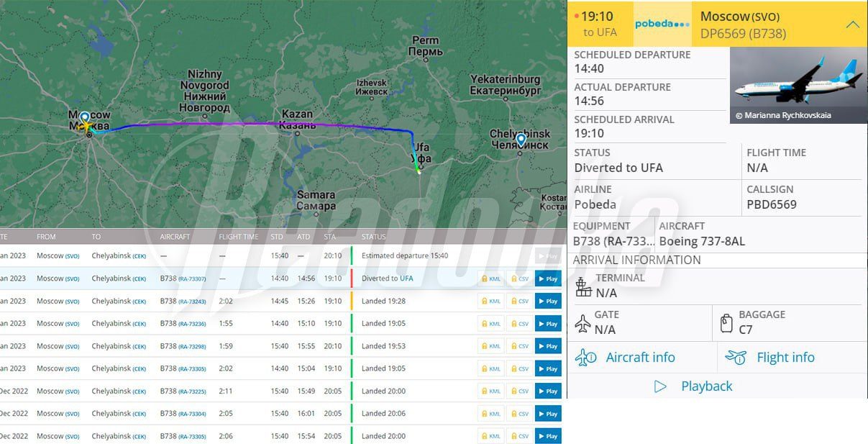This screenshot has width=868, height=444.
Task: Play the RA-73236 flight
Action: 548,324
